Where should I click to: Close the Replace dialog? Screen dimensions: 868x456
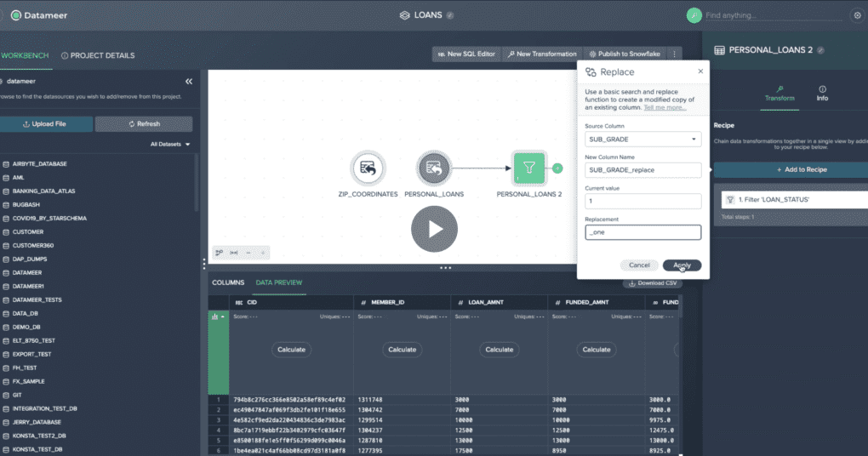pos(701,71)
